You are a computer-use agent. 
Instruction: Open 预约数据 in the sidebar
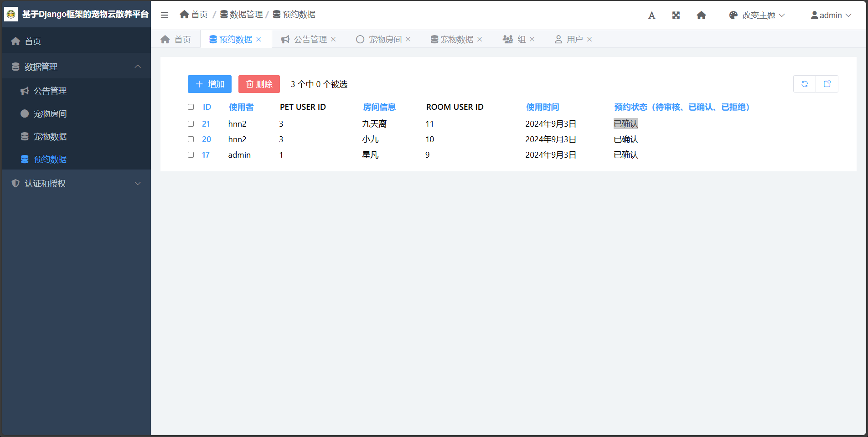76,159
